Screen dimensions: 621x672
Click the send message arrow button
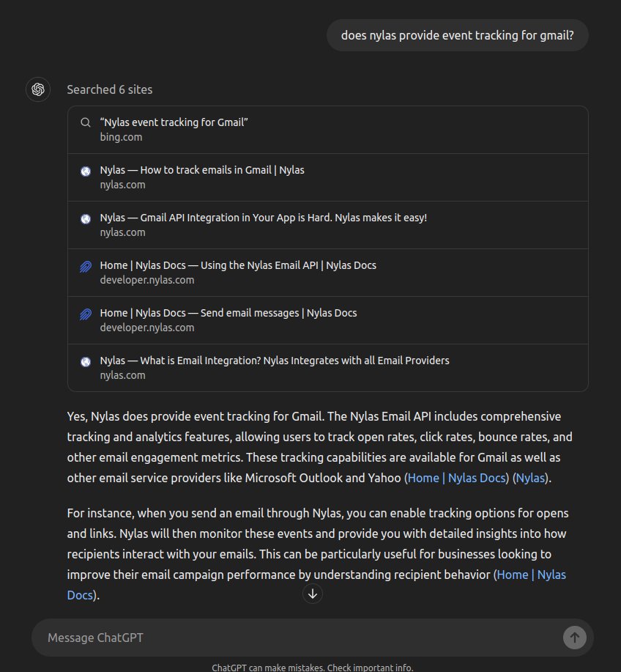coord(574,638)
